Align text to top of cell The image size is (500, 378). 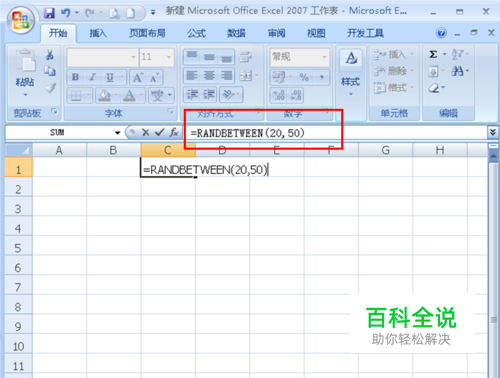(192, 56)
